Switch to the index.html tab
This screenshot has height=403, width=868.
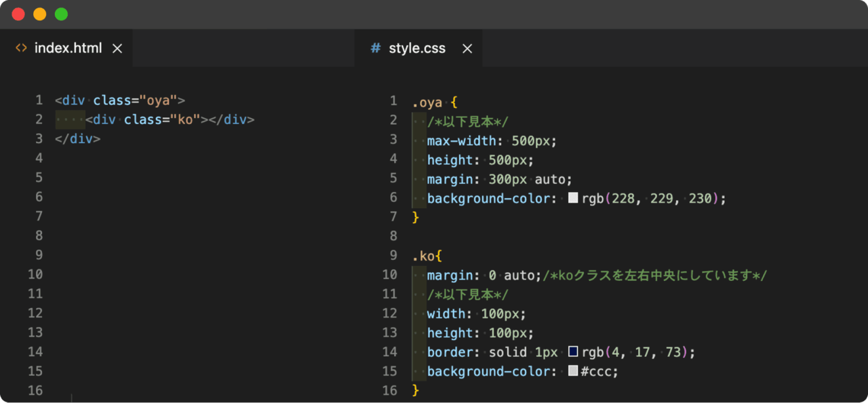[x=68, y=48]
